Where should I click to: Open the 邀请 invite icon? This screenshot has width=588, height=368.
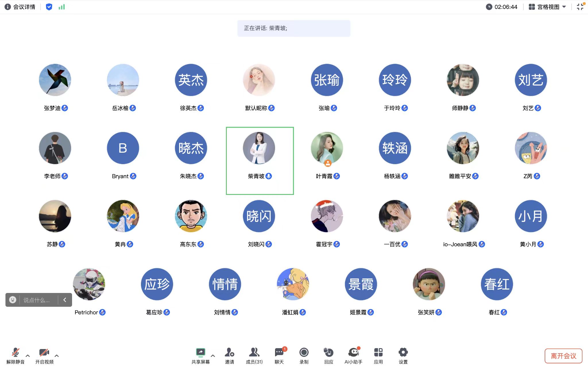point(229,356)
